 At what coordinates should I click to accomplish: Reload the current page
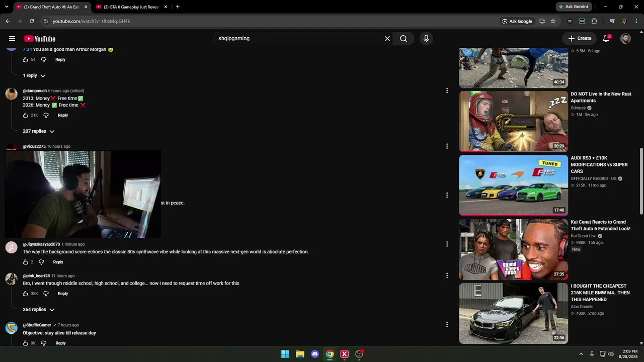point(32,21)
